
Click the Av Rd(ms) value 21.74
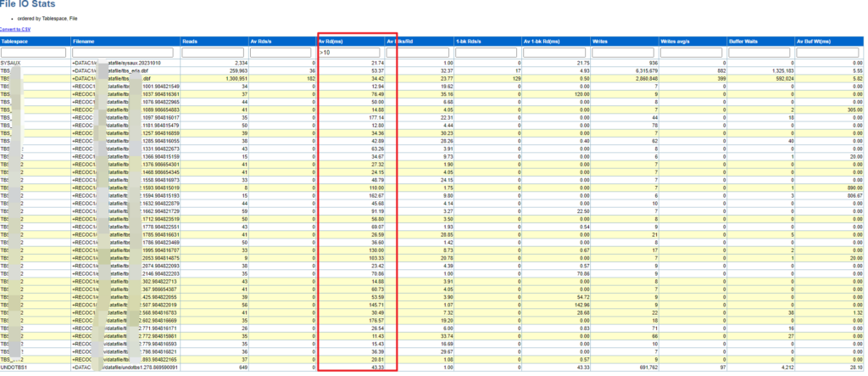(x=377, y=63)
